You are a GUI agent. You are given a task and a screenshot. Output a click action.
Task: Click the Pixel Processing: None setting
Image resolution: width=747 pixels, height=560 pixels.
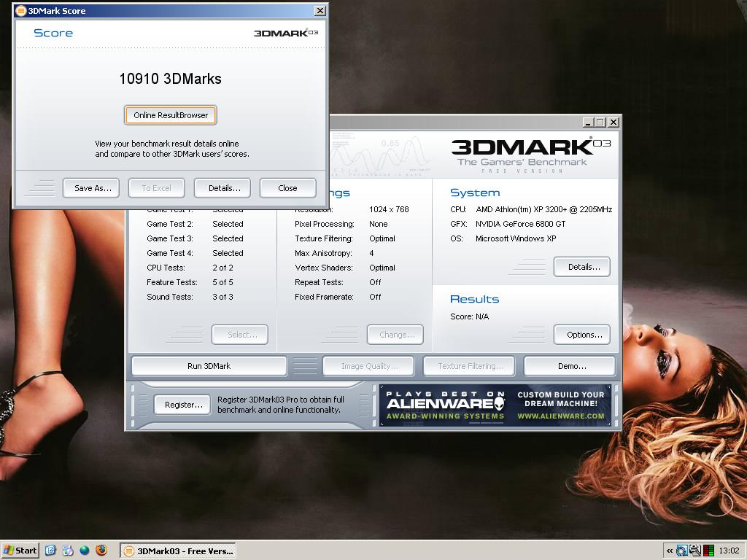tap(341, 224)
